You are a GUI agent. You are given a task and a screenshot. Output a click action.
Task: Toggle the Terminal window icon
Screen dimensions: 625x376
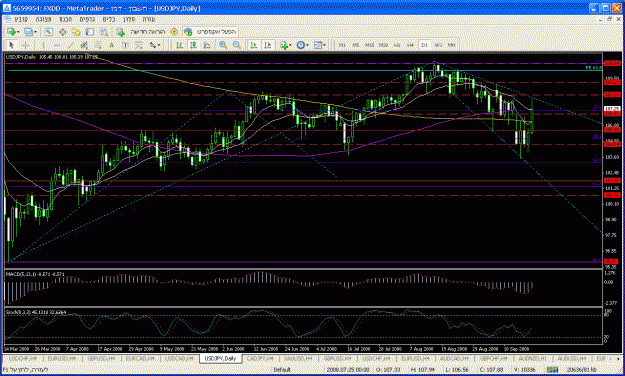90,32
